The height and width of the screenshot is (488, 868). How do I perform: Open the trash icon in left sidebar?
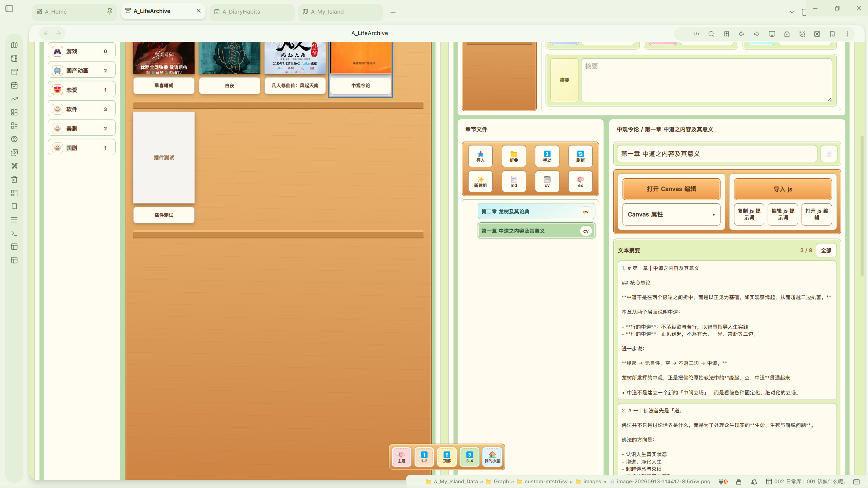pos(14,179)
